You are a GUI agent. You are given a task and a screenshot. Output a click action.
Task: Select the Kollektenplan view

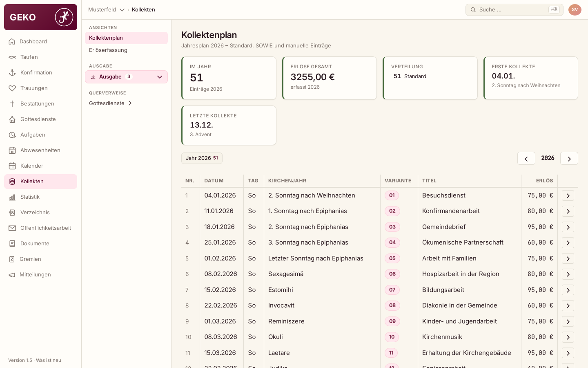click(126, 38)
